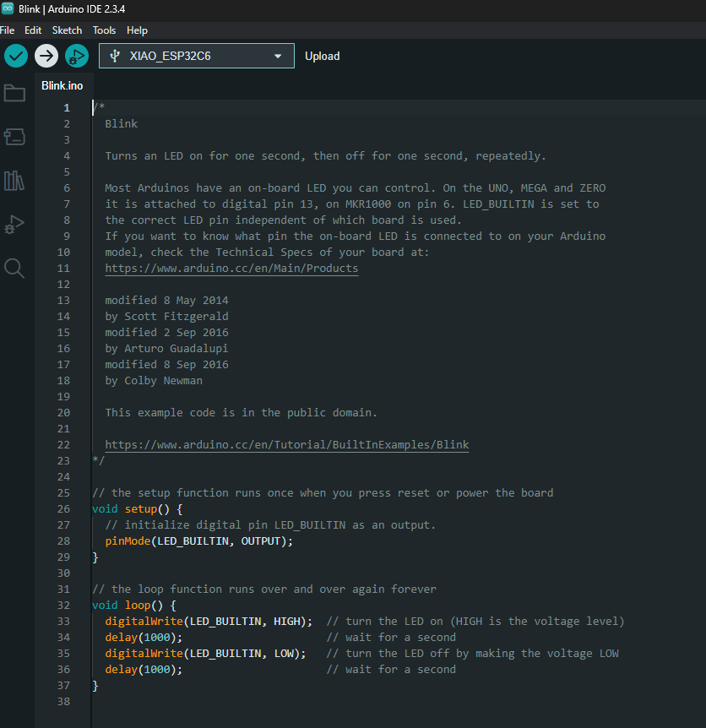Screen dimensions: 706x728
Task: Click the closing brace on line 29
Action: tap(95, 557)
